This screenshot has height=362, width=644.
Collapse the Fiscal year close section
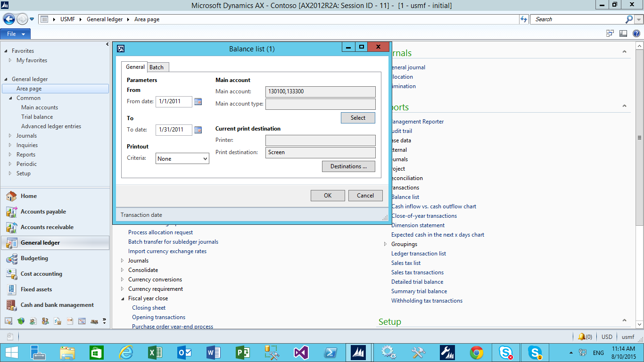pyautogui.click(x=123, y=298)
